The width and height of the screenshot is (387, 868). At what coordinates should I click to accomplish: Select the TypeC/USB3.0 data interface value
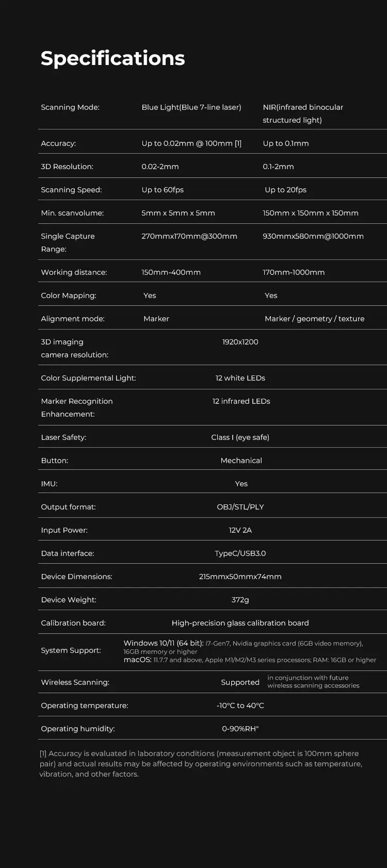pos(240,553)
